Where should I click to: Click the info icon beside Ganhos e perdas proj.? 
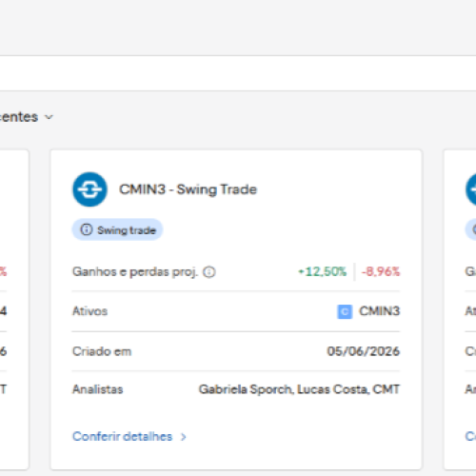(x=209, y=272)
